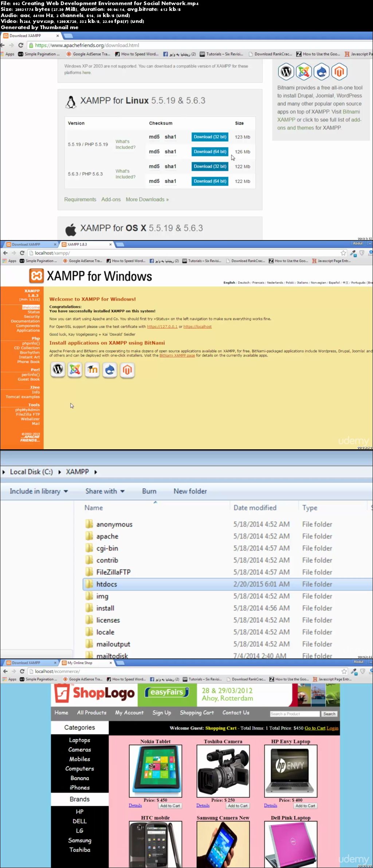Click WordPress icon on XAMPP for Windows welcome page
373x868 pixels.
pos(58,370)
